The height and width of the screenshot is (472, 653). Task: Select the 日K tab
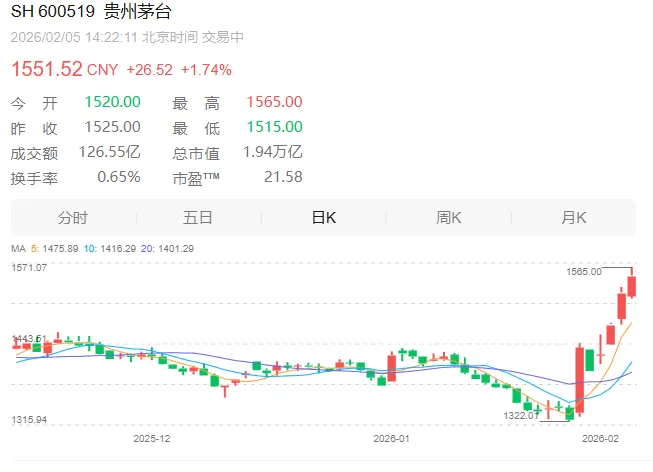pos(324,217)
